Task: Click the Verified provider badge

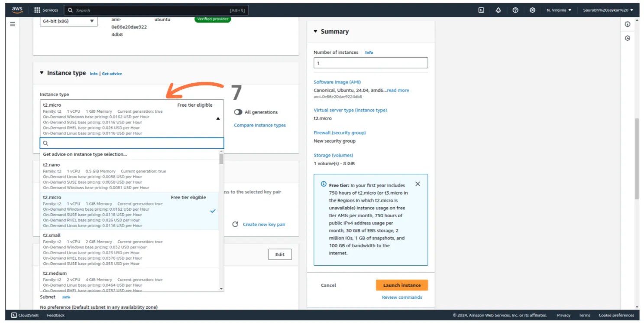Action: click(x=213, y=19)
